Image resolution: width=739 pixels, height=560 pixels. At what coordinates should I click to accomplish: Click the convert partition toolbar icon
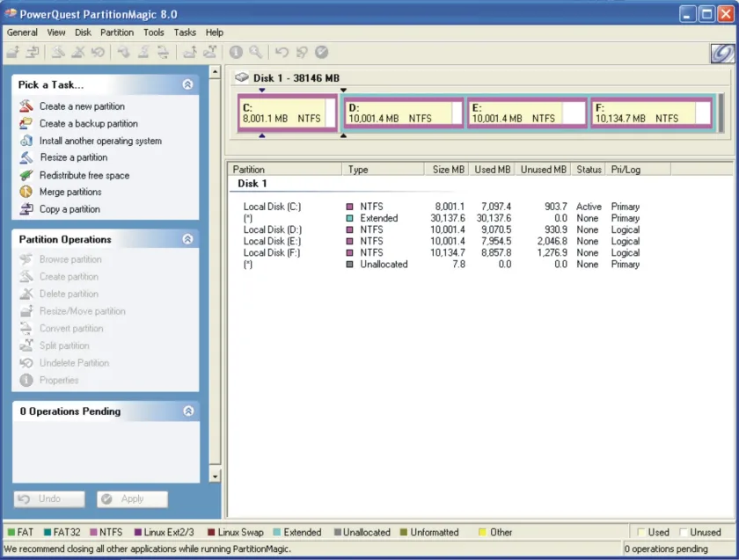163,52
